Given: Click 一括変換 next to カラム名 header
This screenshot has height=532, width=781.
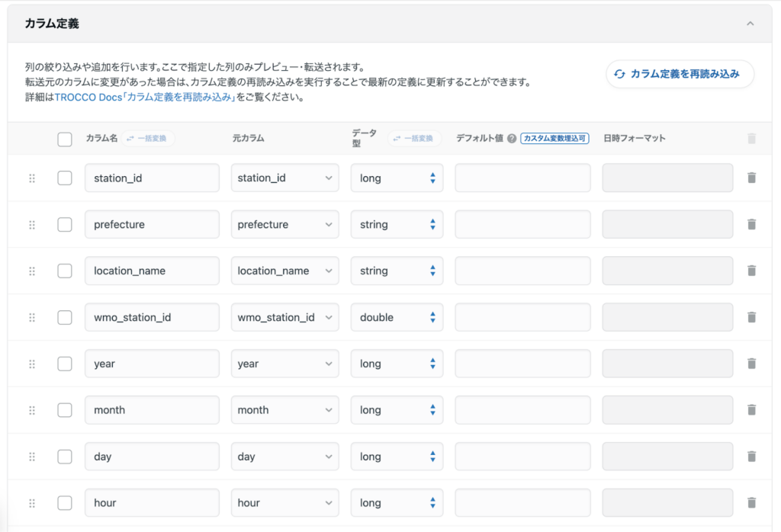Looking at the screenshot, I should pyautogui.click(x=148, y=139).
